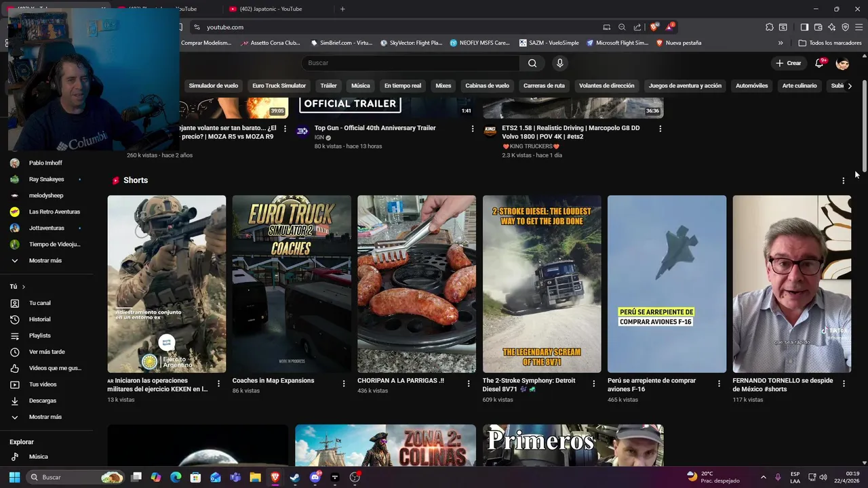The image size is (868, 488).
Task: Open Pablo Imhoff subscription
Action: coord(46,163)
